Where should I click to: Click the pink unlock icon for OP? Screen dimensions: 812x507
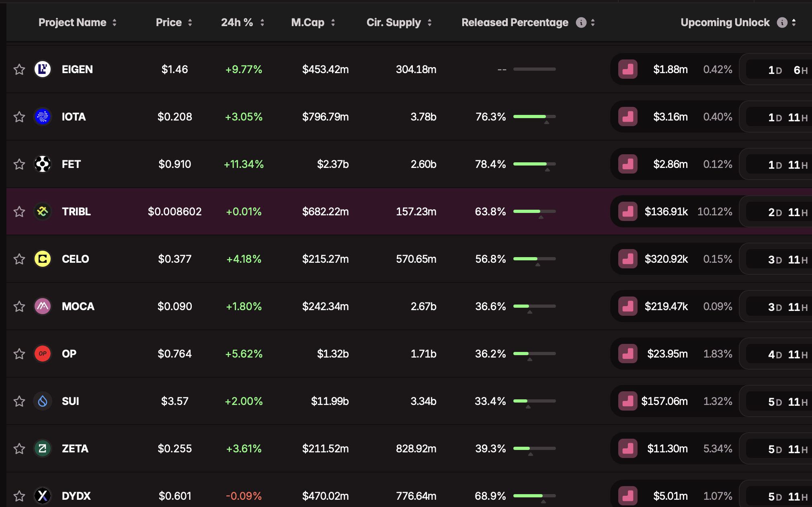pos(628,354)
